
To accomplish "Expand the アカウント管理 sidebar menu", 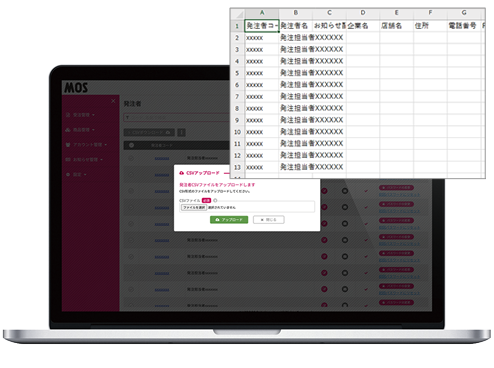I will click(x=86, y=145).
